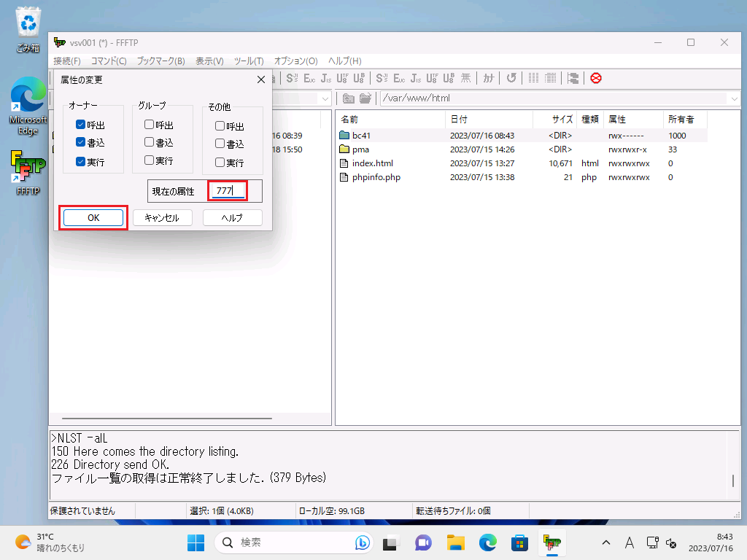
Task: Enable group 書込 (write) permission
Action: [x=149, y=142]
